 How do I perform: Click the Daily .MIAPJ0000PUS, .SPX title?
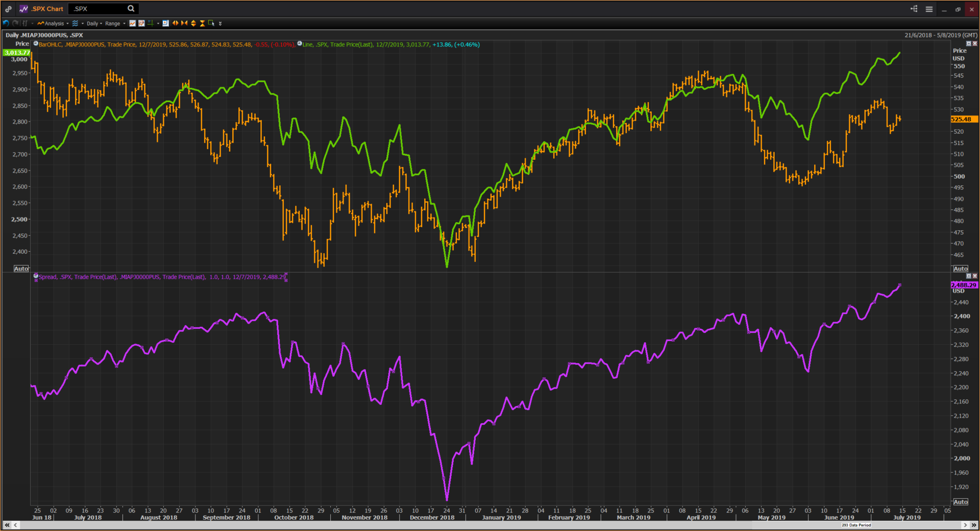click(44, 35)
